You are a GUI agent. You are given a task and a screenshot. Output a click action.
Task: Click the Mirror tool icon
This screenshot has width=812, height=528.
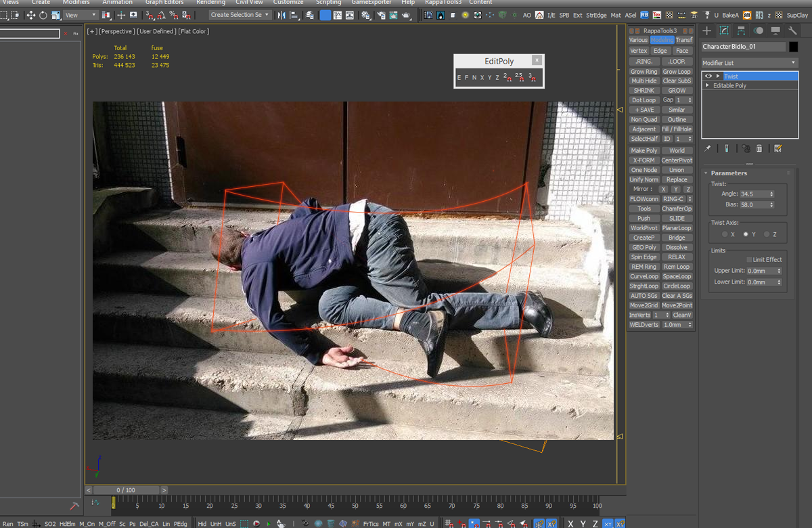(x=281, y=15)
